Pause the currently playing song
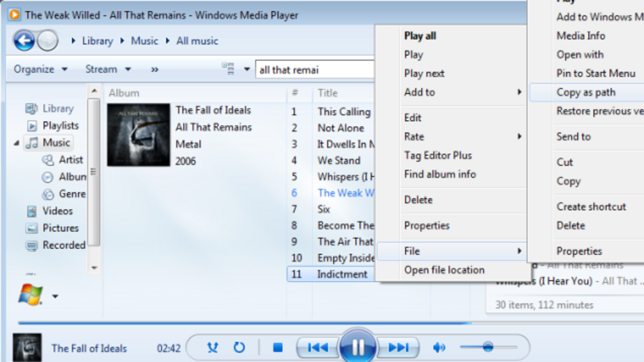644x362 pixels. click(x=358, y=348)
